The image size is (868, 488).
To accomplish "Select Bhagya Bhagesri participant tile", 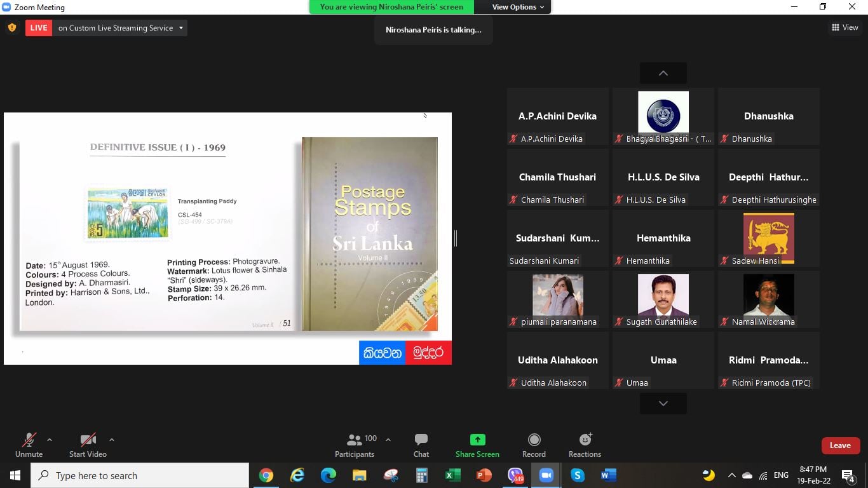I will point(663,117).
